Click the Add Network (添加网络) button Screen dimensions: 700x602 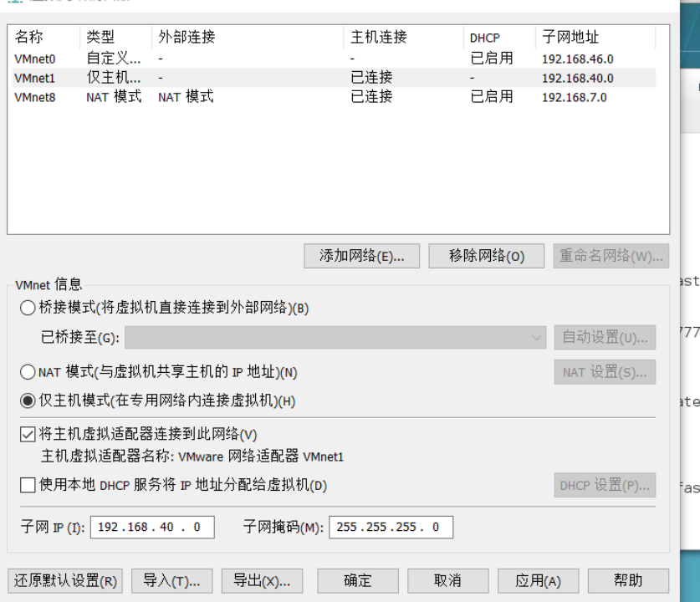[x=361, y=256]
